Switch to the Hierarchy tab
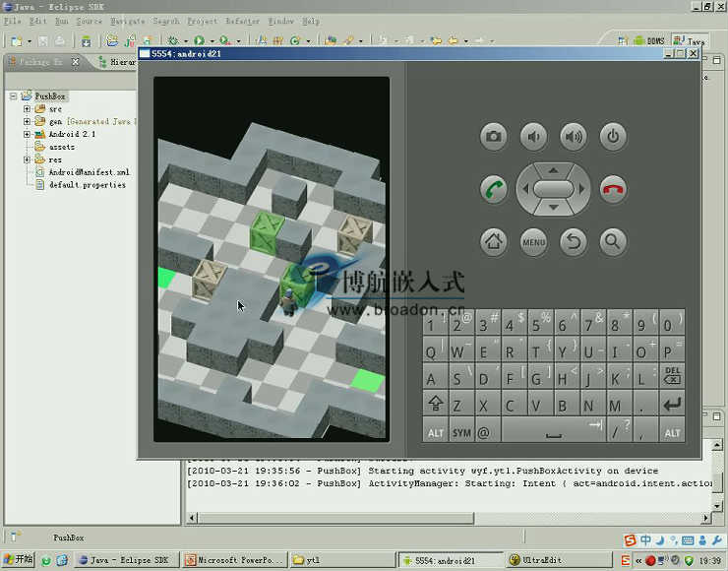Screen dimensions: 728x571 [x=117, y=61]
